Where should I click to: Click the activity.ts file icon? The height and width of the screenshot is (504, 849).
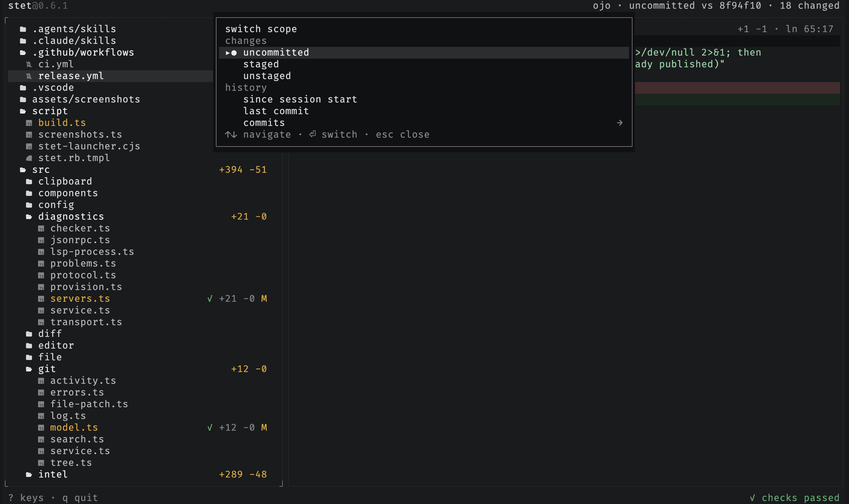coord(41,381)
